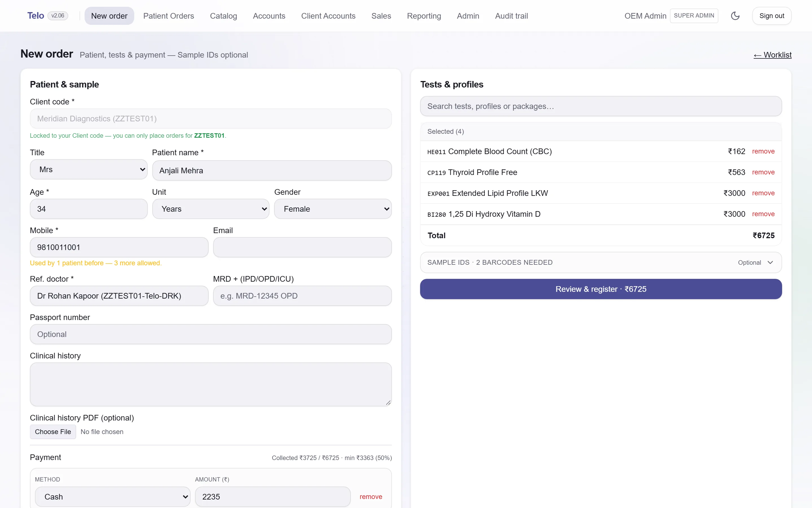Click the Ref. doctor field
This screenshot has width=812, height=508.
click(119, 296)
